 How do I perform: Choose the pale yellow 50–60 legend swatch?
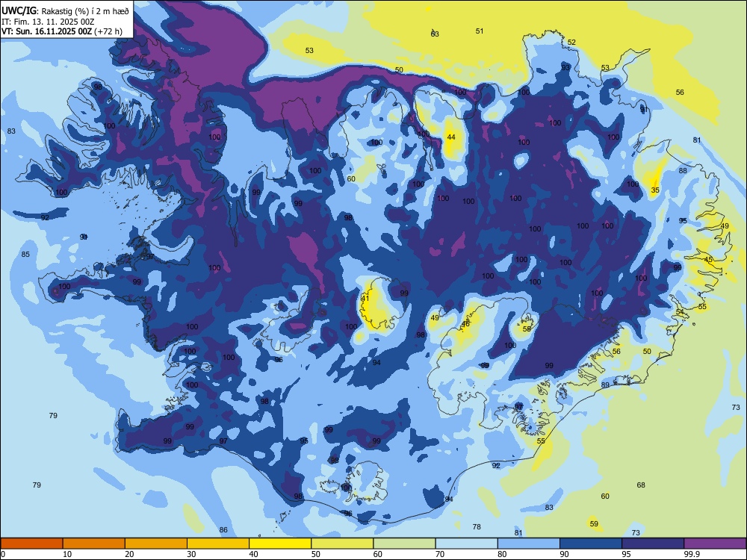[342, 544]
